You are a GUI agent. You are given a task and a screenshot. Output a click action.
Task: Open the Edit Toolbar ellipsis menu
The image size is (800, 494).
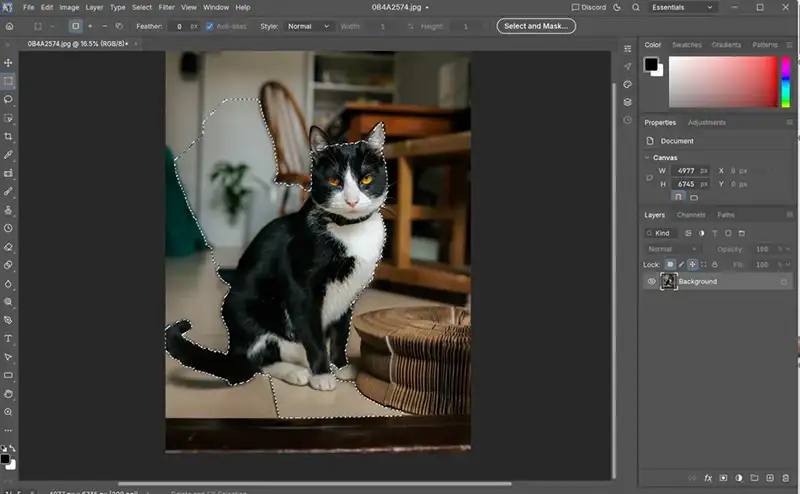[x=8, y=430]
